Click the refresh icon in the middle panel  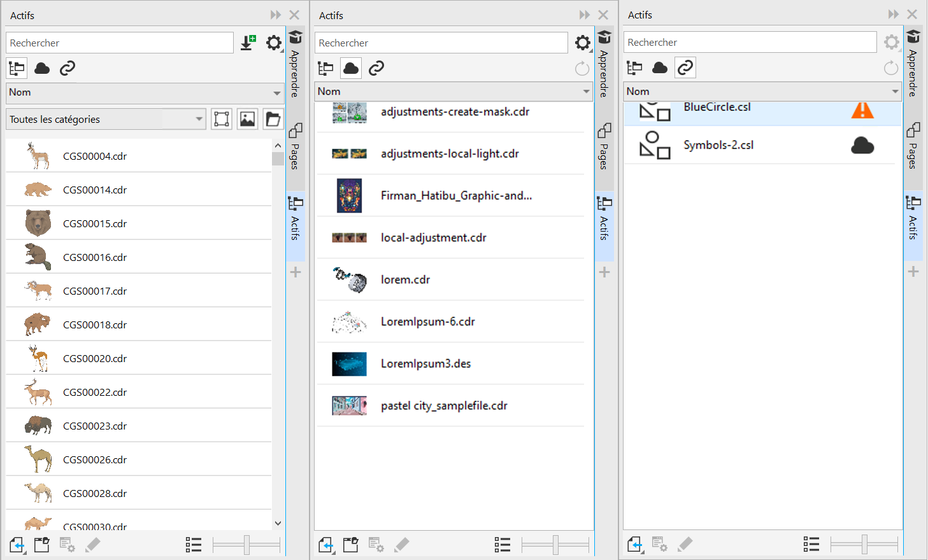582,69
